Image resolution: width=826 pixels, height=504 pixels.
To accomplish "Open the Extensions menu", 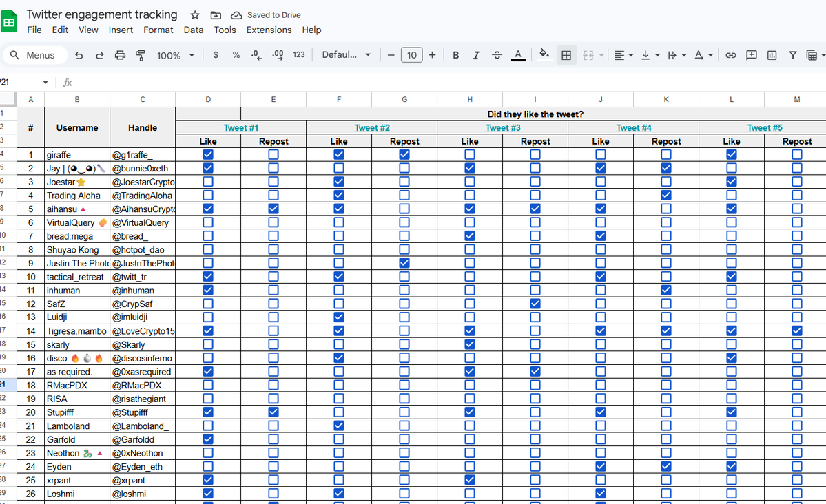I will [x=269, y=30].
